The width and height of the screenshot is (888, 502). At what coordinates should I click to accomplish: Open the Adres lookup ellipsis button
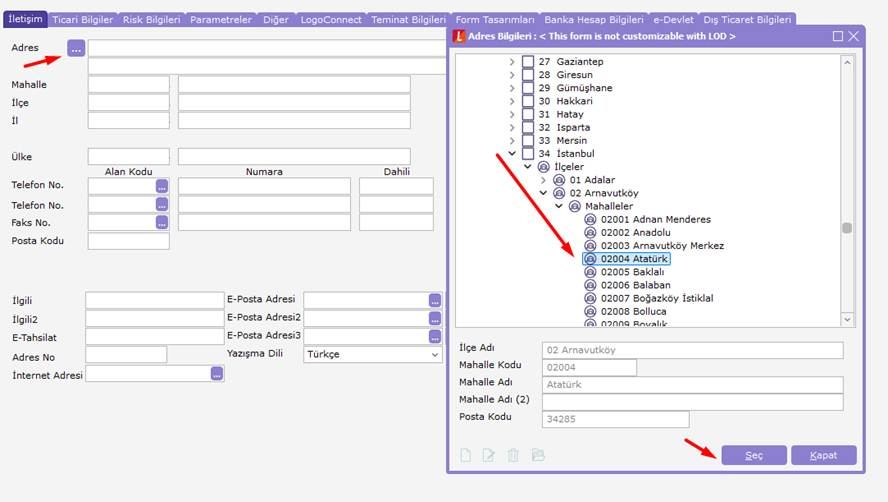pyautogui.click(x=76, y=48)
